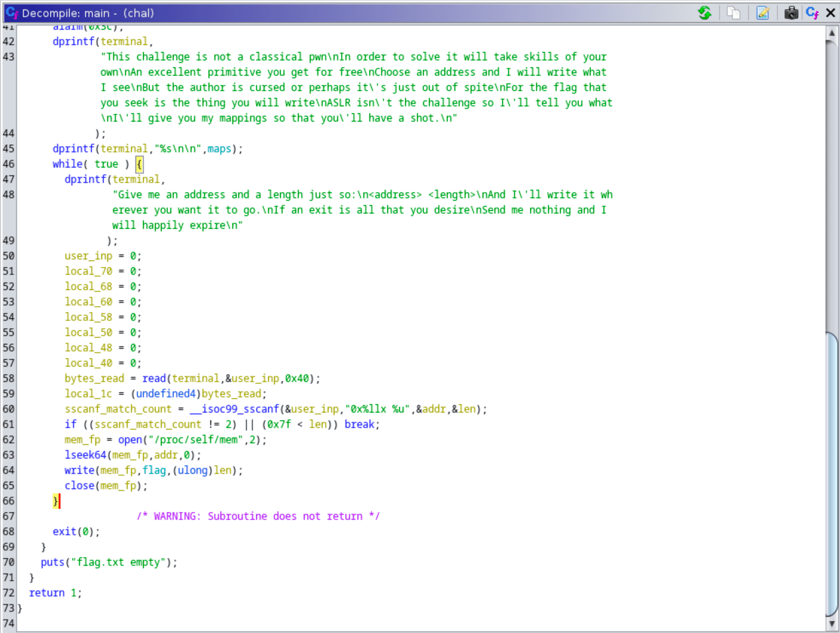Take a snapshot of the decompiler window
840x633 pixels.
791,13
